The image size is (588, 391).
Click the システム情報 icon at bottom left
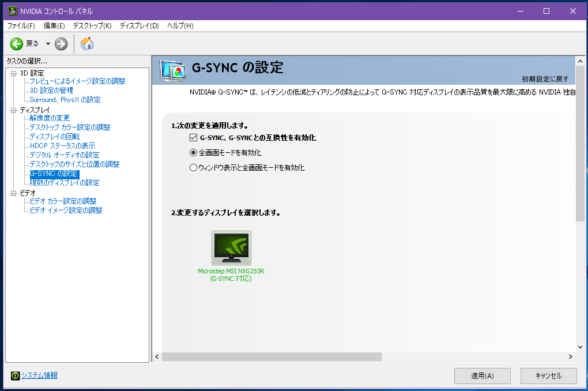point(16,376)
